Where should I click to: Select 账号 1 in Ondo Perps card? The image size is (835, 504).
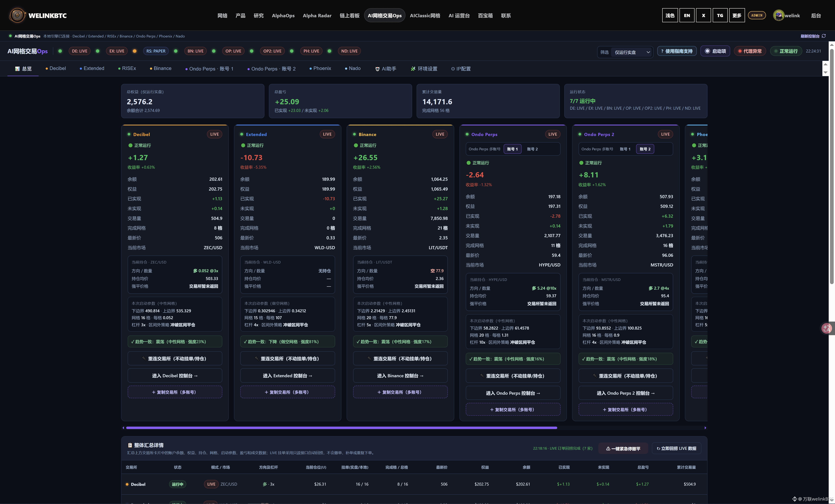pos(512,149)
